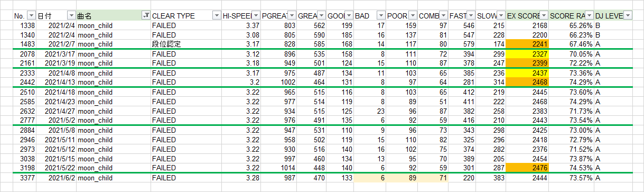
Task: Open the active filter icon on 曲名 column
Action: [x=146, y=16]
